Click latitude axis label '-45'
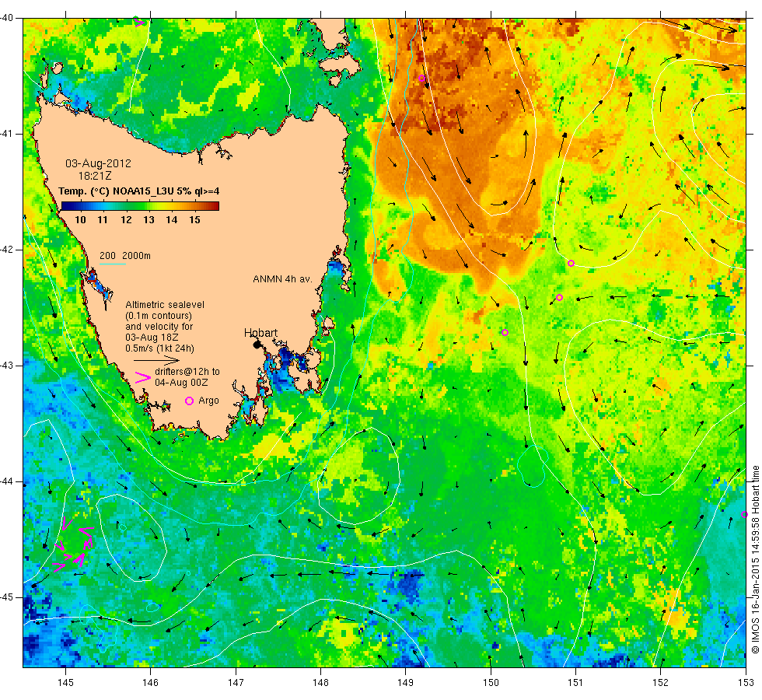The width and height of the screenshot is (762, 700). (x=6, y=597)
